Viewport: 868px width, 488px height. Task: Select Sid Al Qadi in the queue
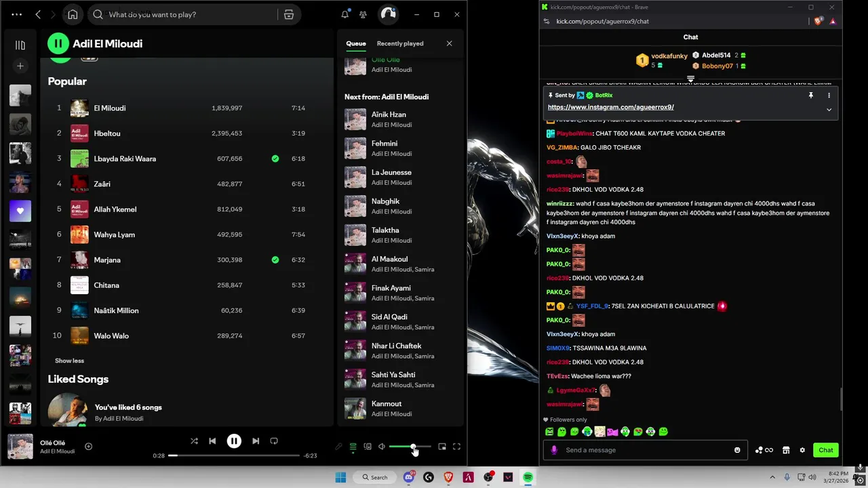pyautogui.click(x=400, y=321)
